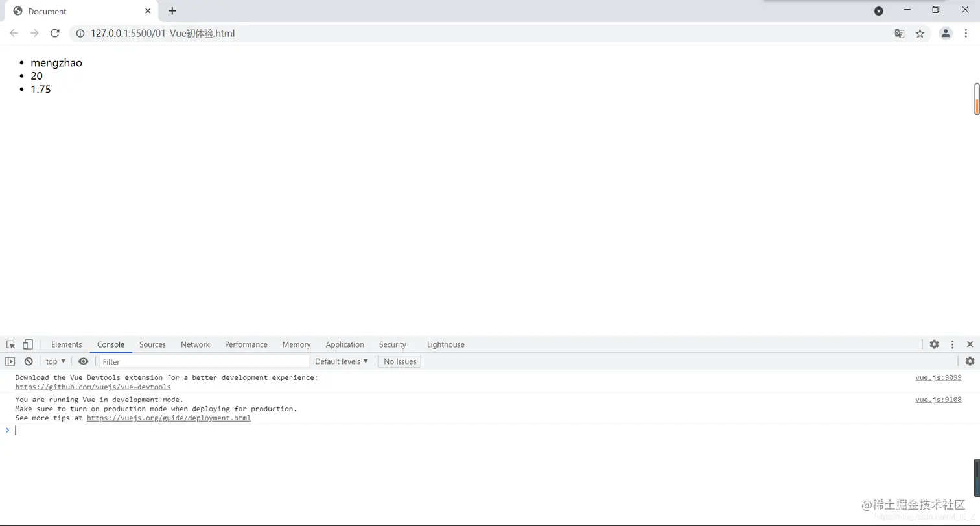Open the inspect element picker tool

(11, 344)
